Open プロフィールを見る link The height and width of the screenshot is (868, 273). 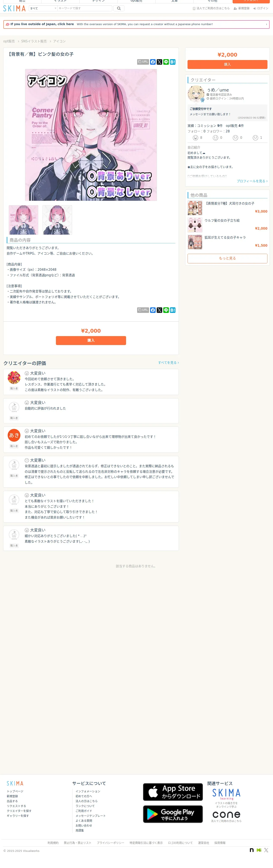[x=252, y=181]
